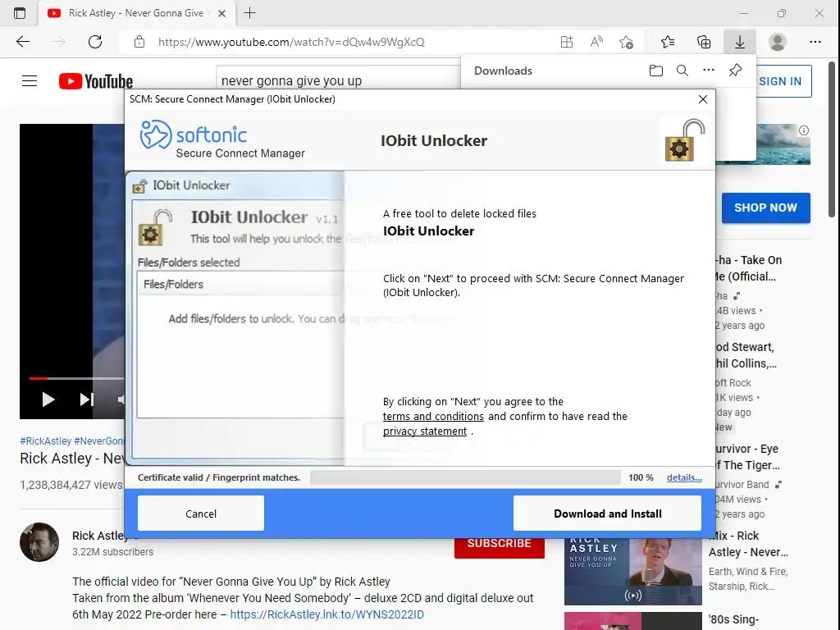The width and height of the screenshot is (840, 630).
Task: Click the installer progress bar
Action: click(465, 477)
